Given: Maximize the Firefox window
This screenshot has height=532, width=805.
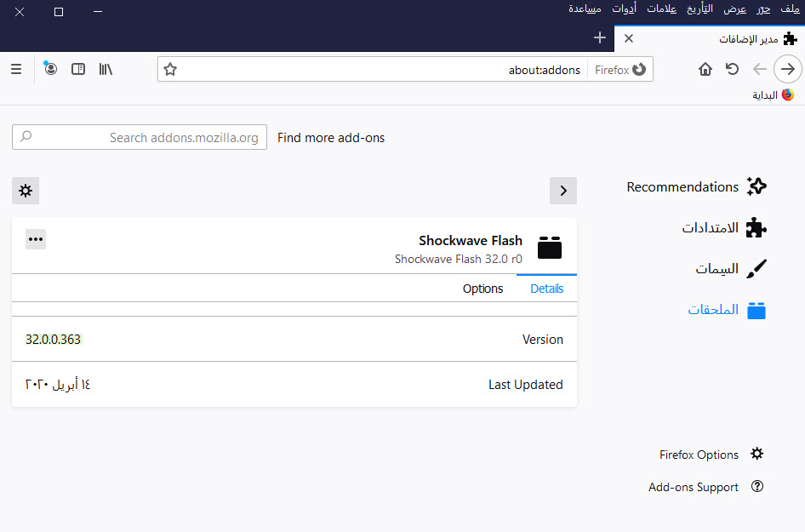Looking at the screenshot, I should [59, 11].
